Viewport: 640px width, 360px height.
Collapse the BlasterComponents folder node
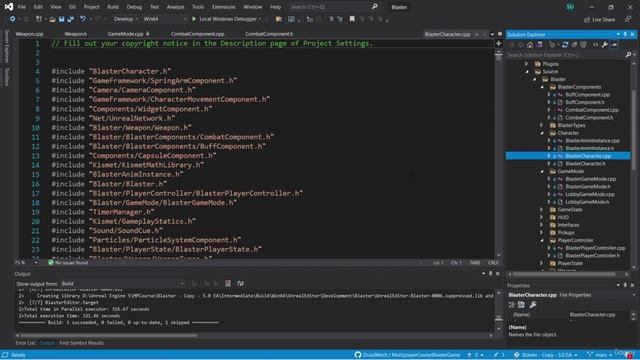(542, 87)
